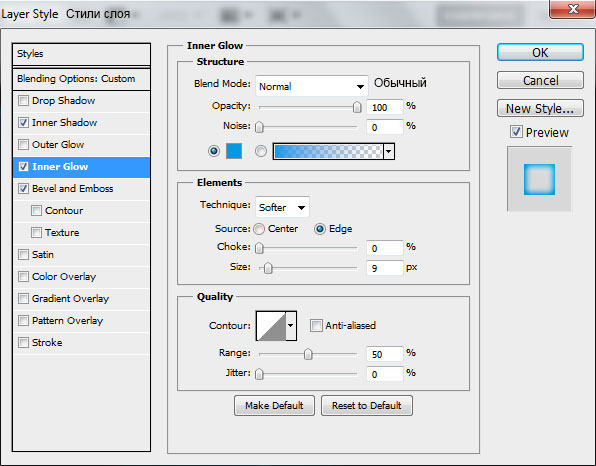This screenshot has width=596, height=466.
Task: Select the Inner Shadow style label
Action: click(65, 123)
